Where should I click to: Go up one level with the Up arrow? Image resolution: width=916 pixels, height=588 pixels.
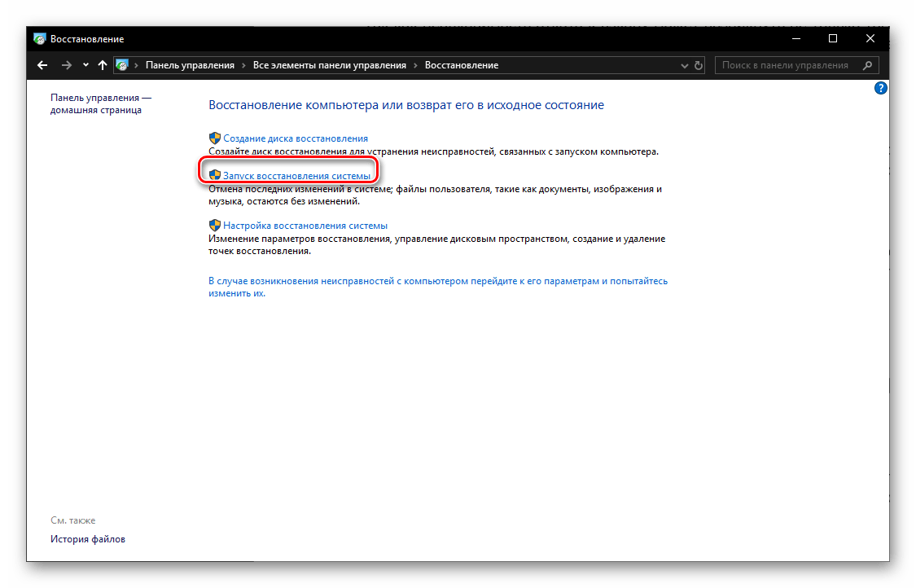point(102,65)
